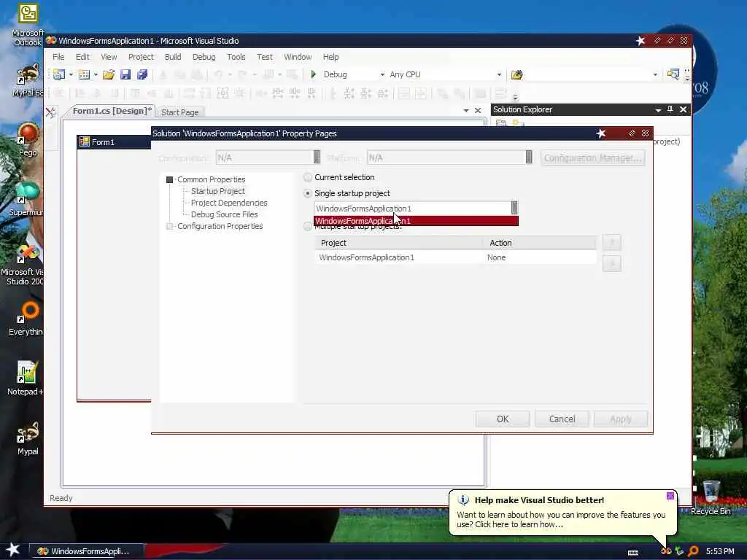Open the Debug menu

tap(204, 57)
